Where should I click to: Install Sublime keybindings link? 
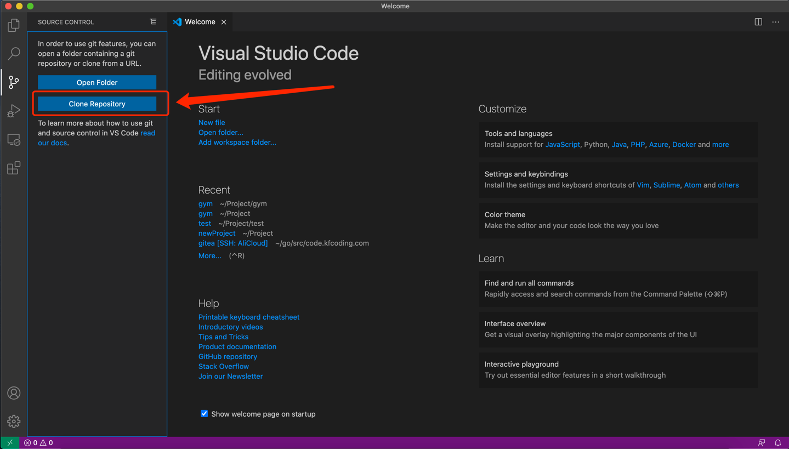pos(667,185)
